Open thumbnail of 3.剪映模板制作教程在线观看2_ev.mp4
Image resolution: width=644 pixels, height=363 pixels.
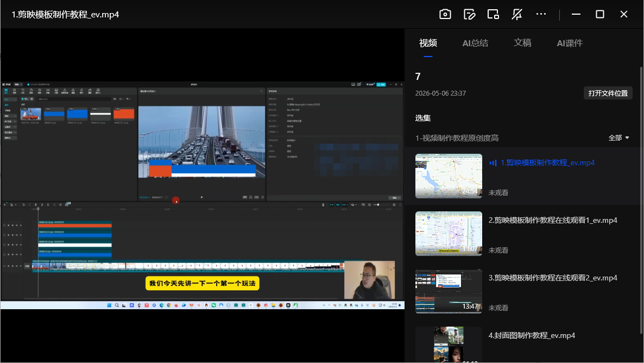coord(449,291)
